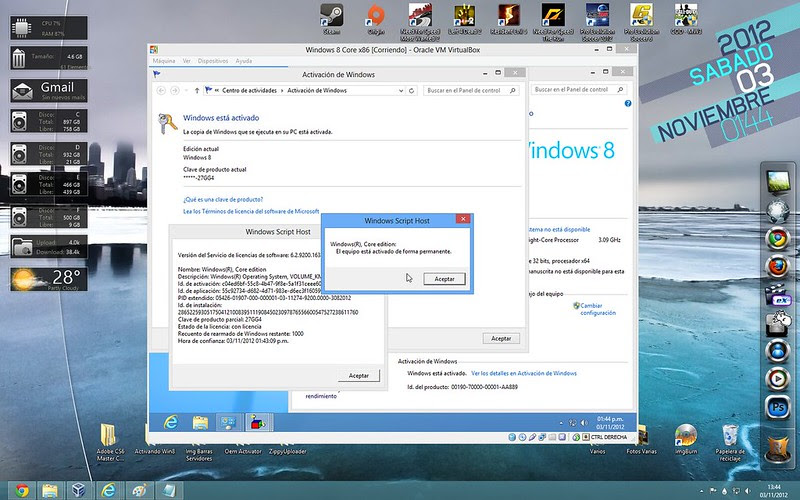Open the ImgBurn desktop shortcut

pyautogui.click(x=686, y=440)
